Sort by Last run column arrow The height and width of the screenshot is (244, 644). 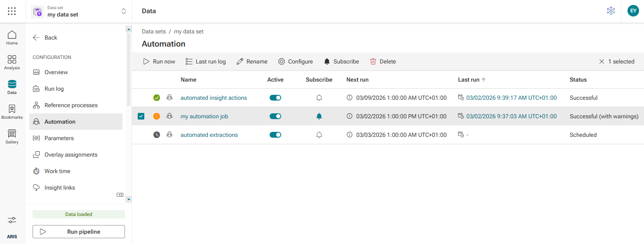click(484, 80)
